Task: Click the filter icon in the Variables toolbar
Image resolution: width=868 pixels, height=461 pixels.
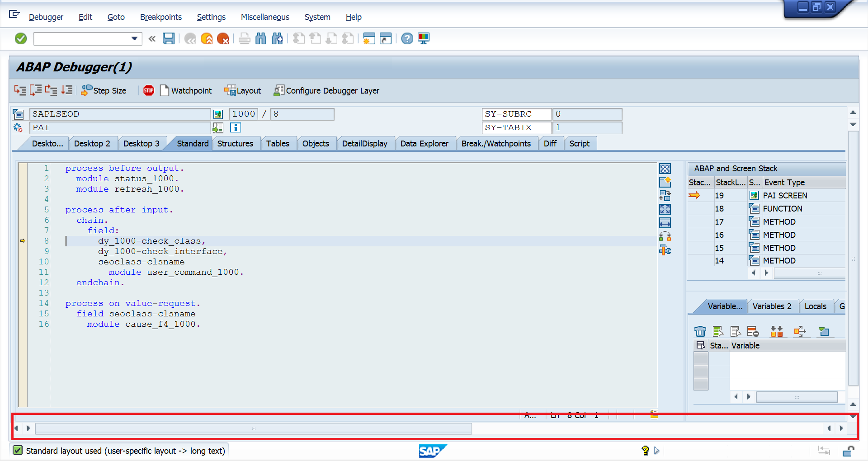Action: (824, 331)
